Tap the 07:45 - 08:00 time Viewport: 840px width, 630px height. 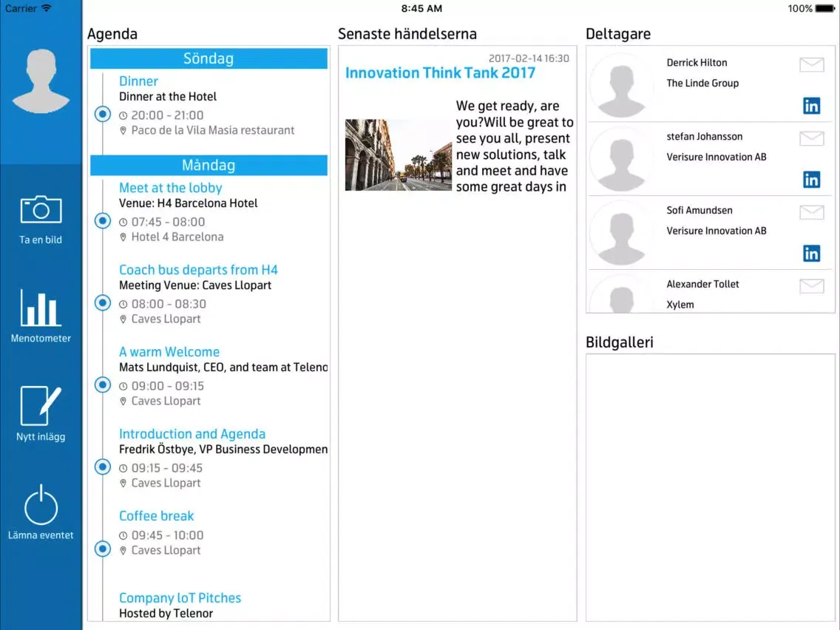[x=168, y=222]
